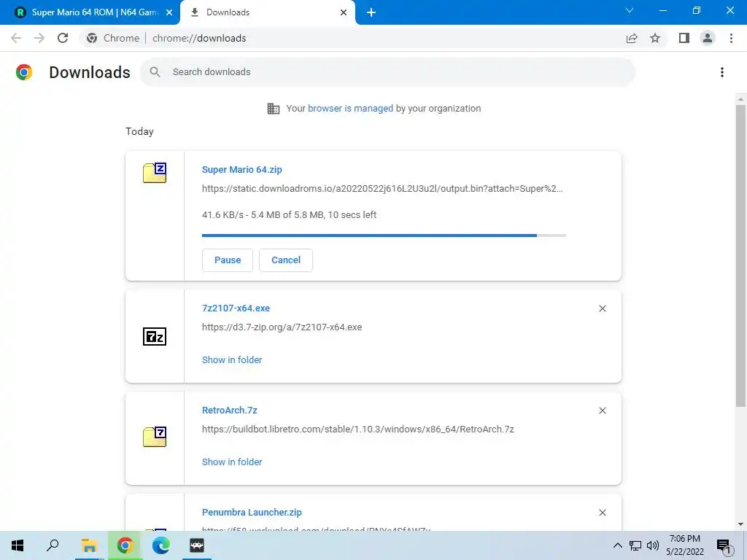
Task: Open the network tray icon
Action: pyautogui.click(x=635, y=545)
